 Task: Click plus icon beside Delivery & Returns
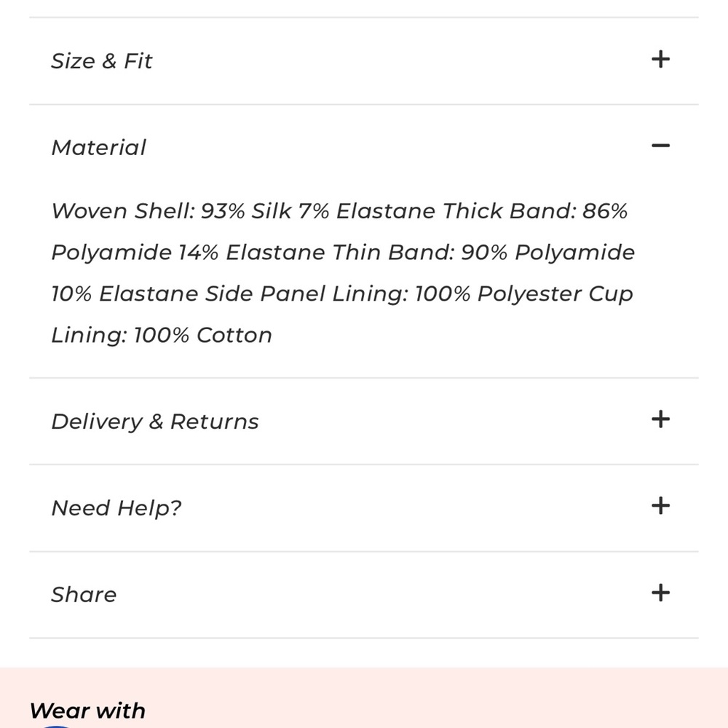(660, 419)
